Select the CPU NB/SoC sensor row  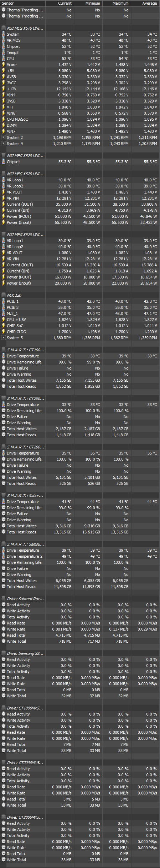[x=80, y=119]
